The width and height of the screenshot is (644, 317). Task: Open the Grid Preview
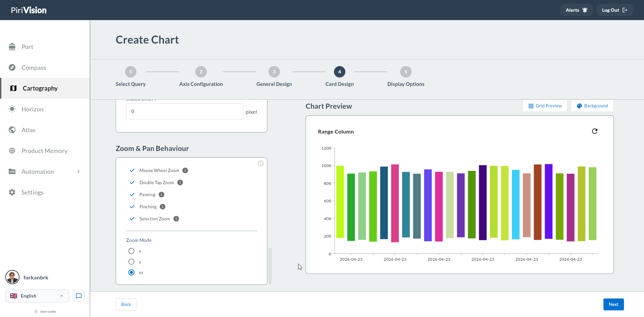545,106
